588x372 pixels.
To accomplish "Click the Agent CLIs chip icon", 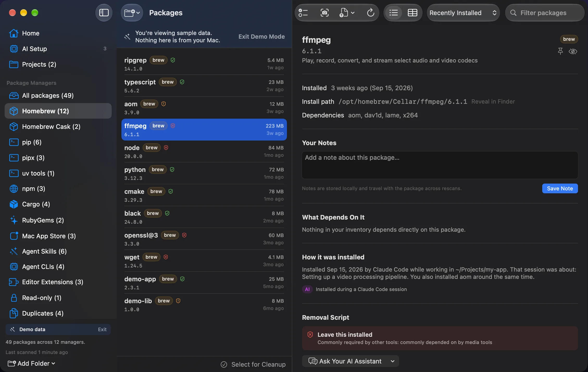I will (14, 267).
